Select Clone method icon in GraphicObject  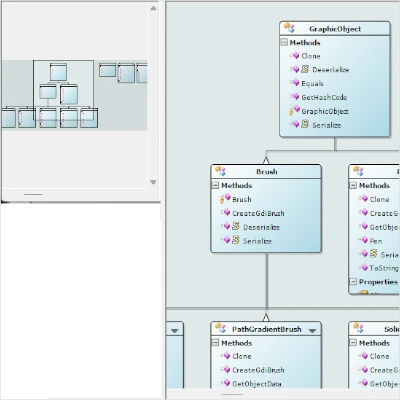coord(294,56)
